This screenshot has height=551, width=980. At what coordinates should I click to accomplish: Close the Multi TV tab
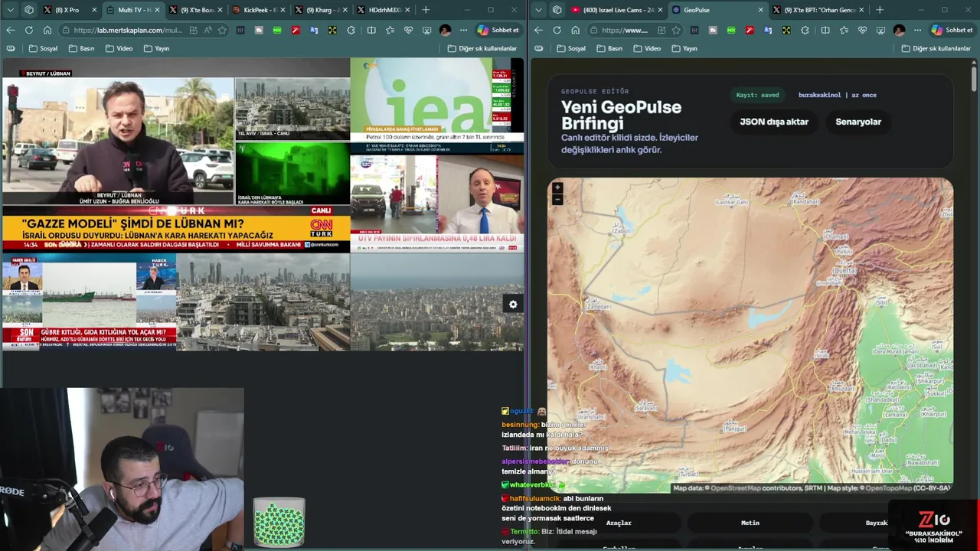(158, 10)
